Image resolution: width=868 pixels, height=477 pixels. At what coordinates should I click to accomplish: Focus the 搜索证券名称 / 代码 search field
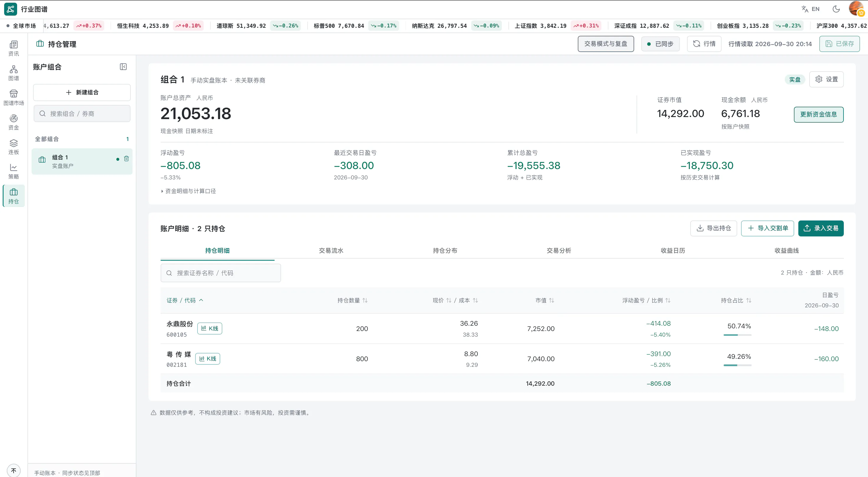(x=220, y=272)
